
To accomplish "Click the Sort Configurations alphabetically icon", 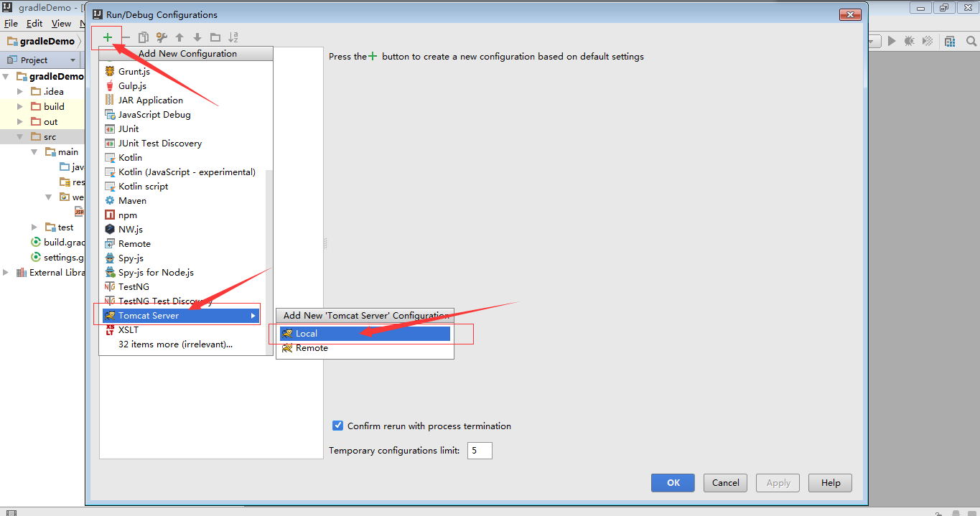I will coord(233,37).
